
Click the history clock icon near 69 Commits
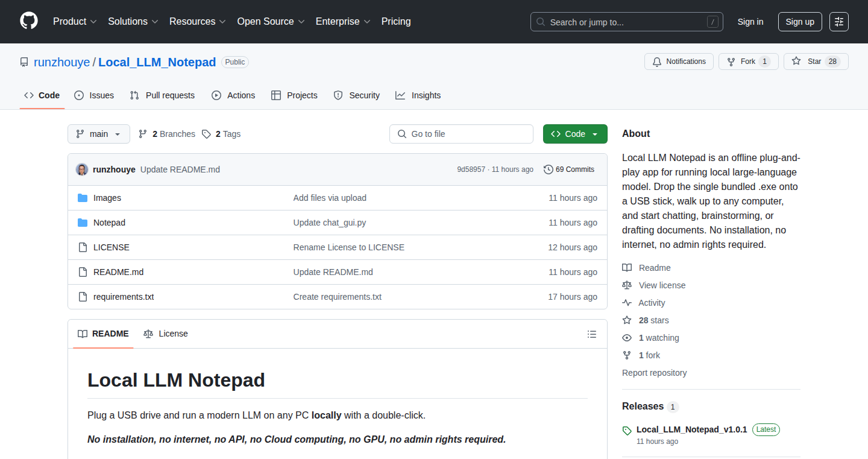[x=548, y=169]
